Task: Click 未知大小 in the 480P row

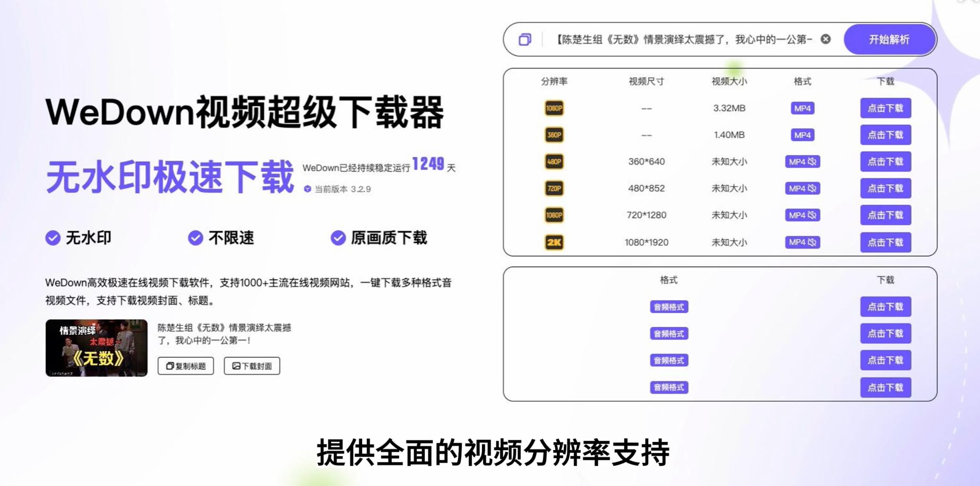Action: 729,161
